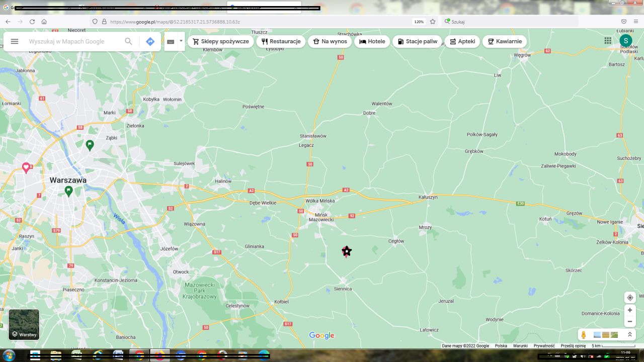This screenshot has height=362, width=644.
Task: Open the Polska link in map footer
Action: click(x=501, y=346)
